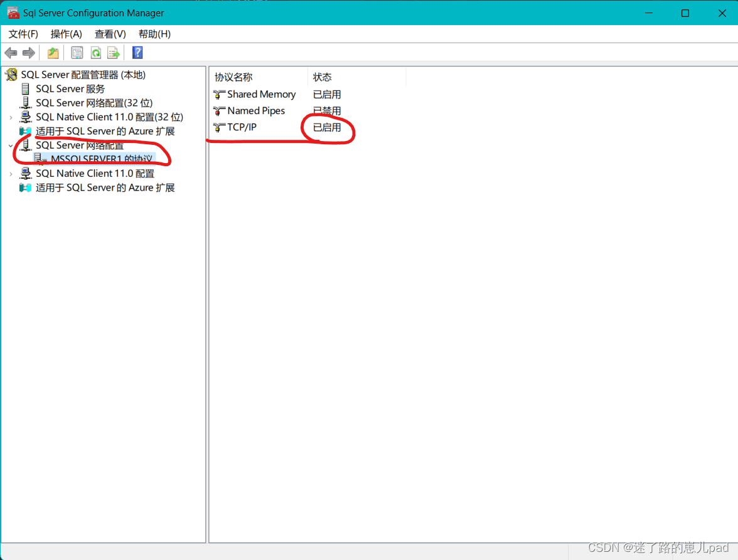738x560 pixels.
Task: Expand SQL Native Client 11.0 配置(32 位) node
Action: 11,117
